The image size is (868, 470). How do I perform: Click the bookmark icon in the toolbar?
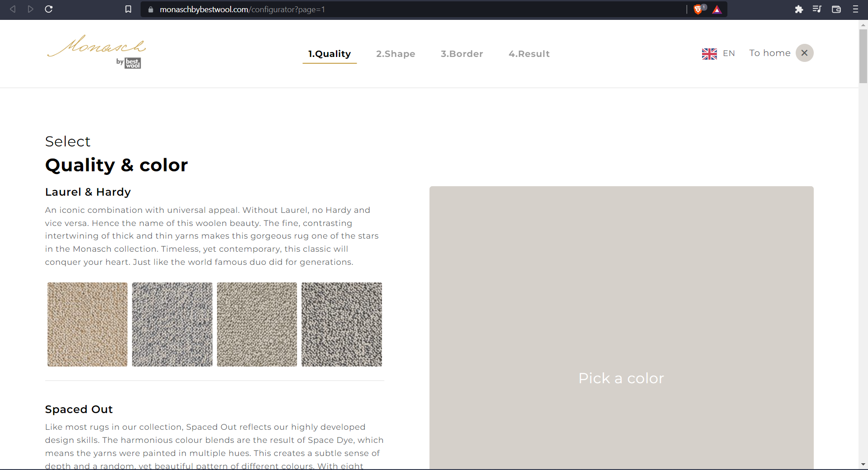(x=128, y=9)
